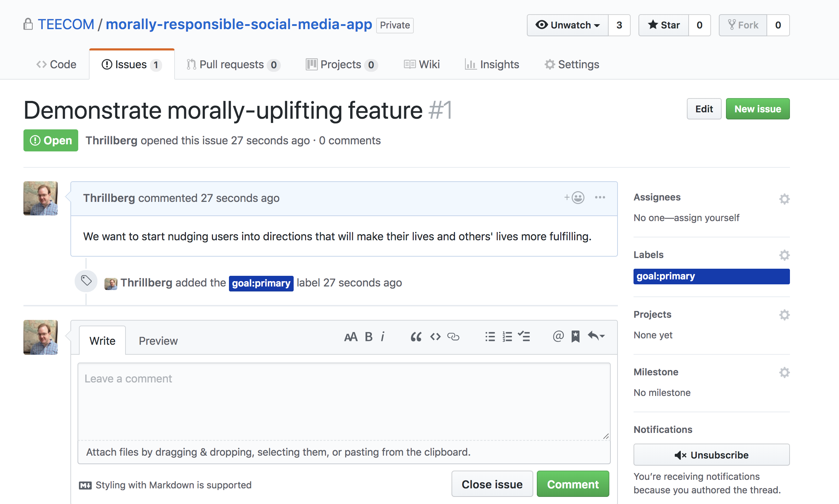Click Thrillberg in the comment header
The image size is (839, 504).
[109, 198]
